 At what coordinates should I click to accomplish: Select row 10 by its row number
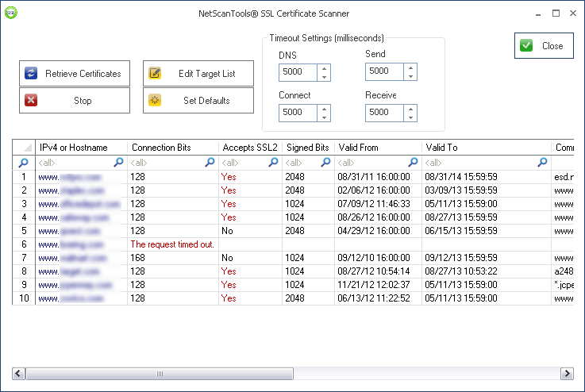pyautogui.click(x=24, y=298)
